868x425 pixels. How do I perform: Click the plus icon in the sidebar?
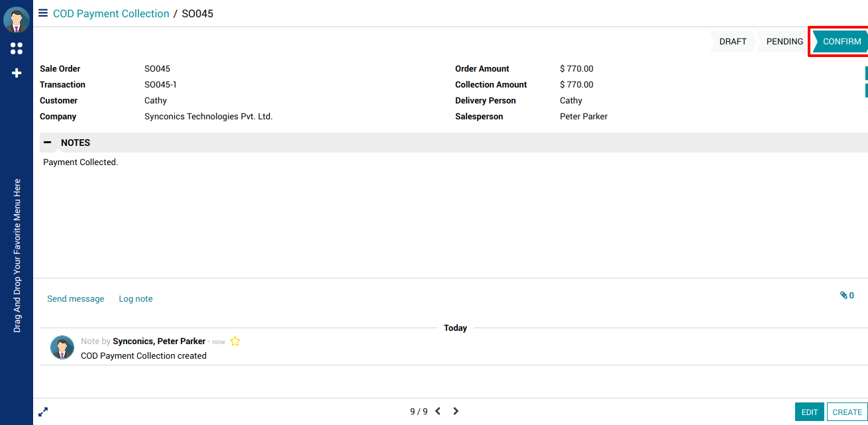17,73
